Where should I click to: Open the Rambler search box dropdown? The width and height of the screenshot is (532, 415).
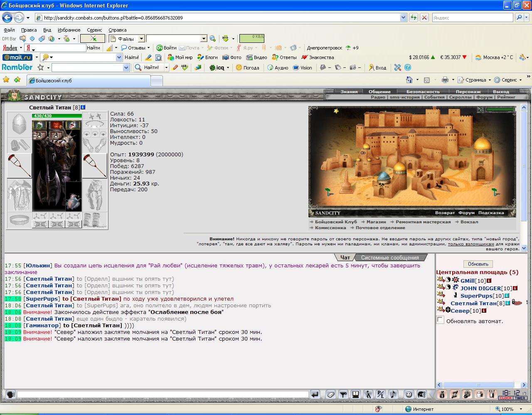click(126, 67)
